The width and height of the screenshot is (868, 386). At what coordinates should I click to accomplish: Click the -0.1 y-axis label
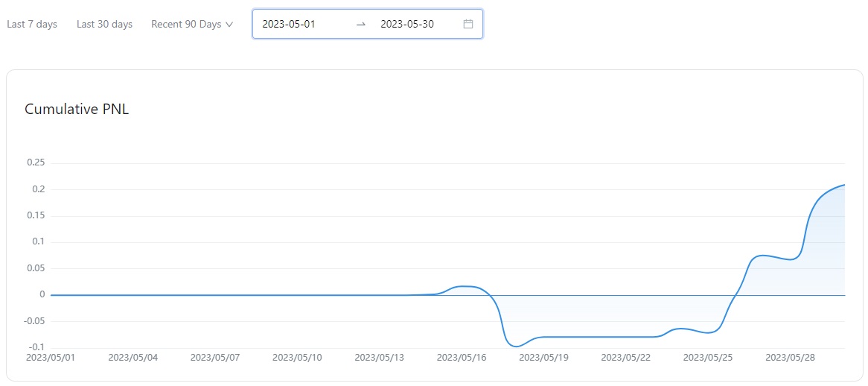(37, 347)
